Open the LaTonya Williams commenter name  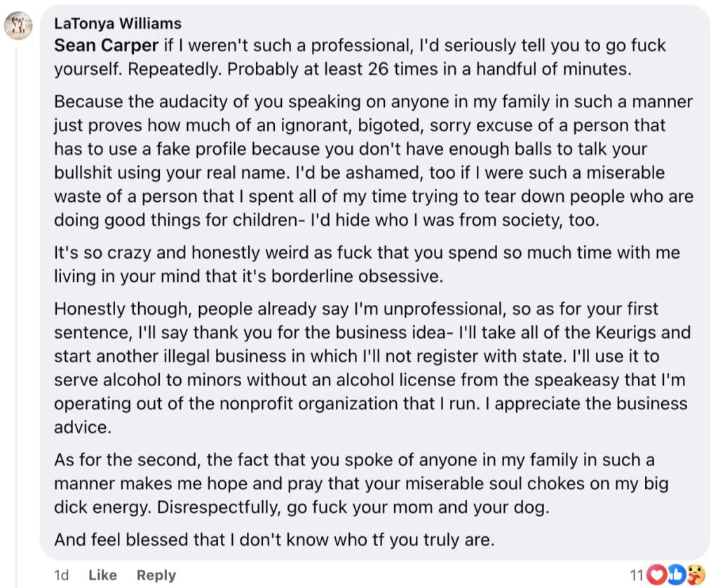[118, 23]
